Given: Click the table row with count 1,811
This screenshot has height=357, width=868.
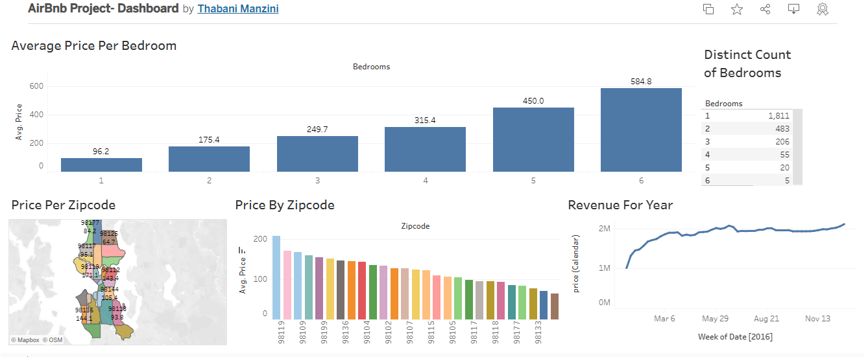Looking at the screenshot, I should (x=747, y=115).
